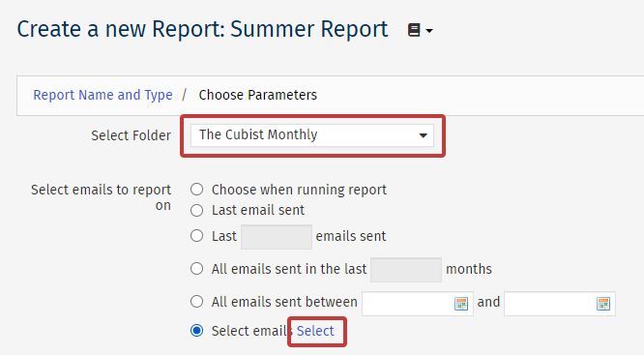Select 'Last email sent' radio button
Image resolution: width=644 pixels, height=355 pixels.
(x=196, y=210)
